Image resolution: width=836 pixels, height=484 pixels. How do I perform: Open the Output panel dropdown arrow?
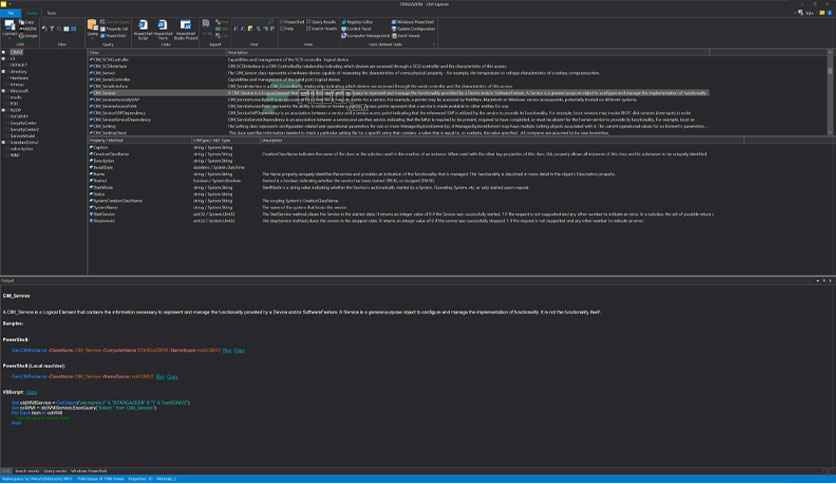point(818,281)
